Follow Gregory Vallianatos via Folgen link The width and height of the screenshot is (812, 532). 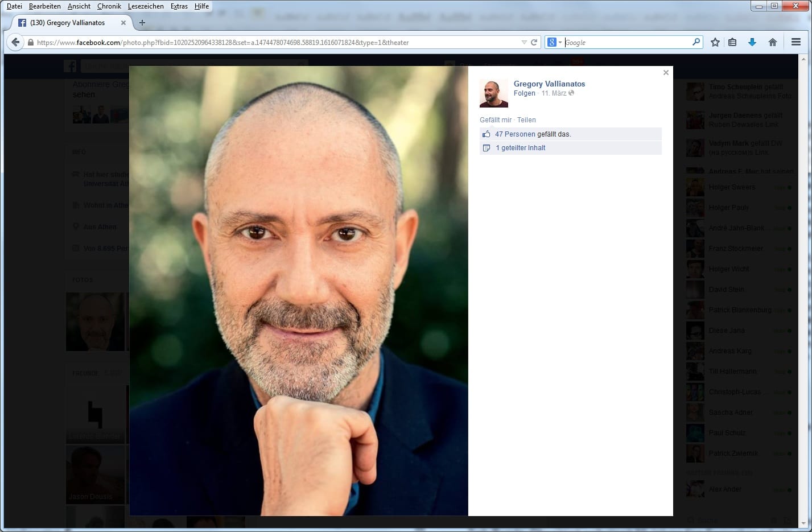pos(524,93)
